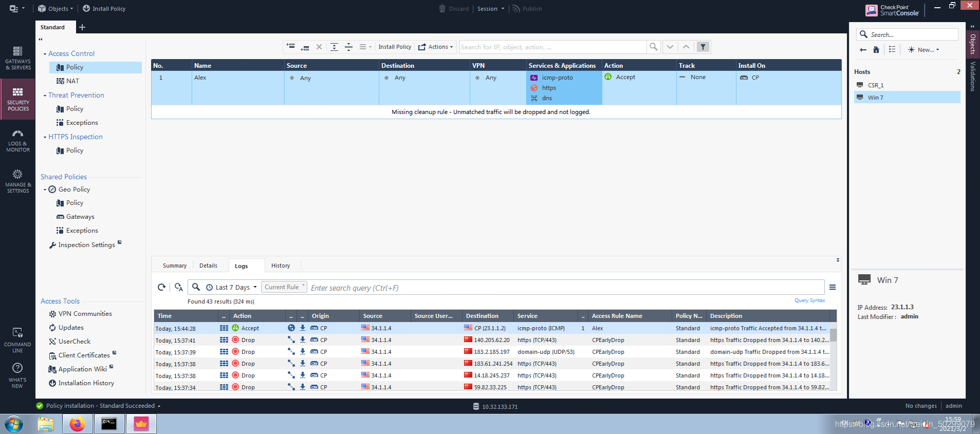This screenshot has height=434, width=980.
Task: Open Security Policies view
Action: 17,99
